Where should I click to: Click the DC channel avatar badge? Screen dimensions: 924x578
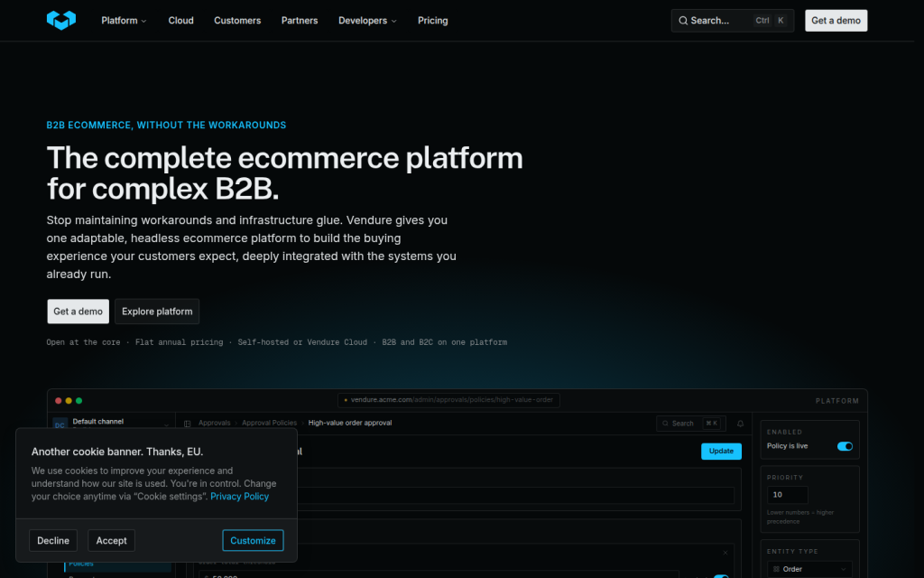60,424
